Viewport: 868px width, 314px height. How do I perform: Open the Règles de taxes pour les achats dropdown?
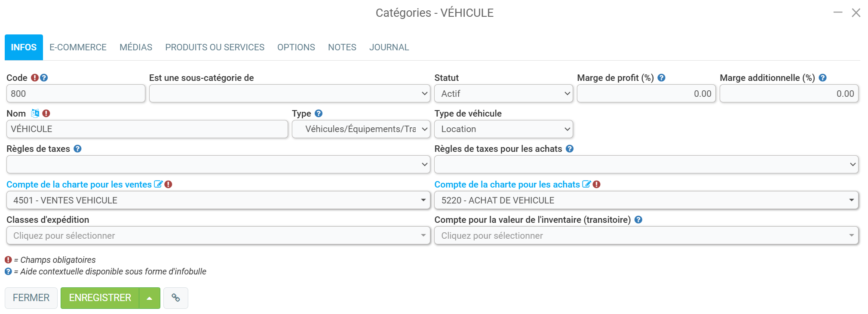click(646, 164)
